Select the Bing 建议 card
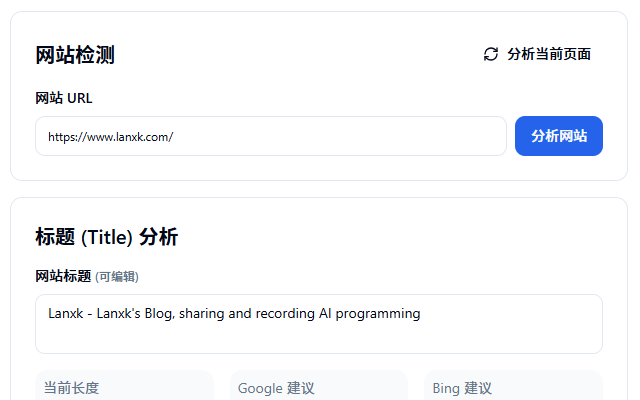Screen dimensions: 640x400 click(514, 387)
